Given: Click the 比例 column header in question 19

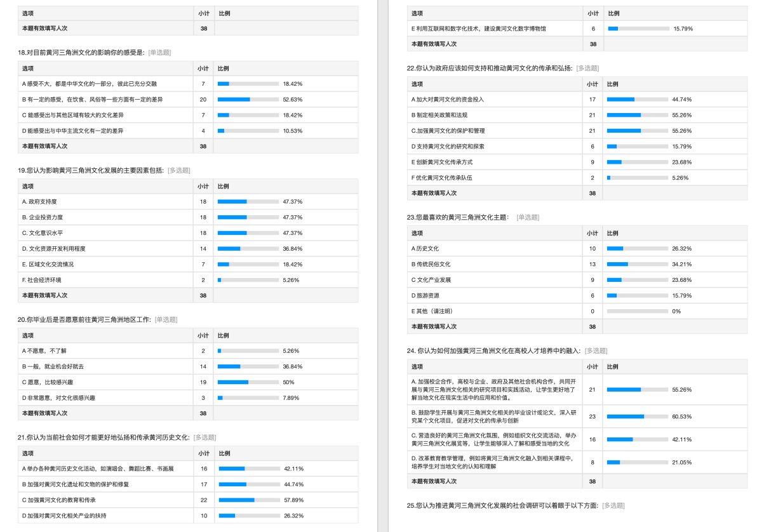Looking at the screenshot, I should 224,186.
